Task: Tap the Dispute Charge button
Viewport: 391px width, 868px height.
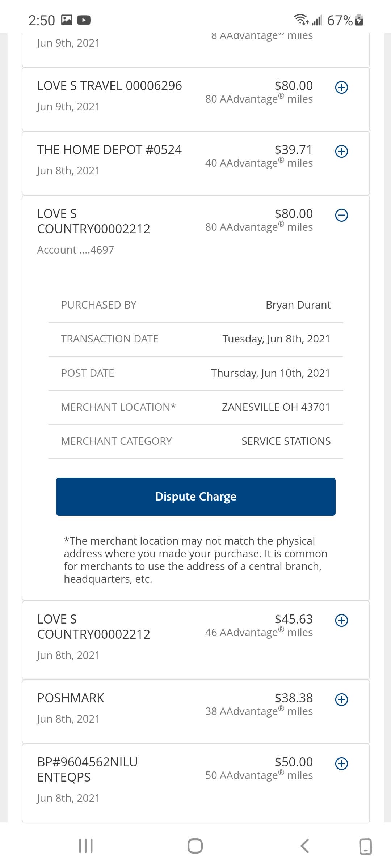Action: tap(196, 497)
